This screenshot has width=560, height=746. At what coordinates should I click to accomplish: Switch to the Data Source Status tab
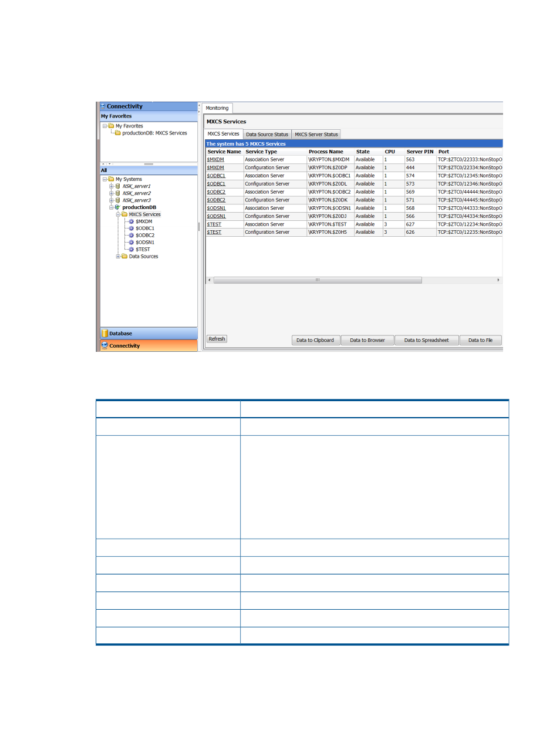tap(267, 135)
